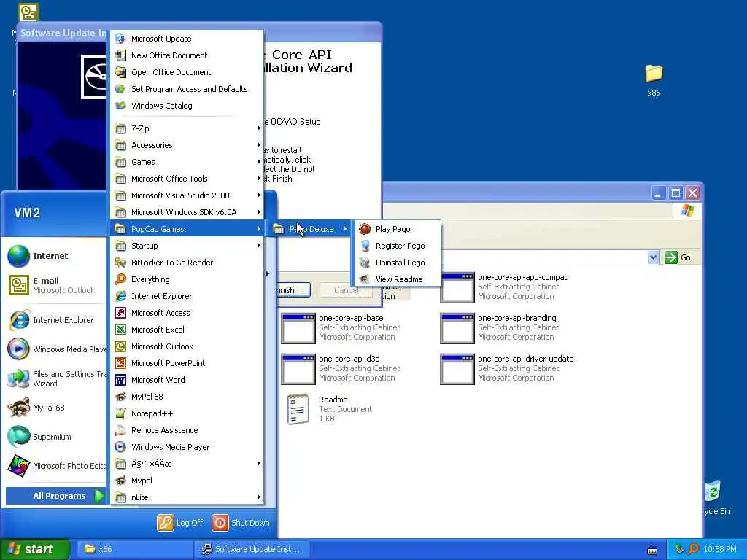Launch Everything search program

(x=187, y=279)
